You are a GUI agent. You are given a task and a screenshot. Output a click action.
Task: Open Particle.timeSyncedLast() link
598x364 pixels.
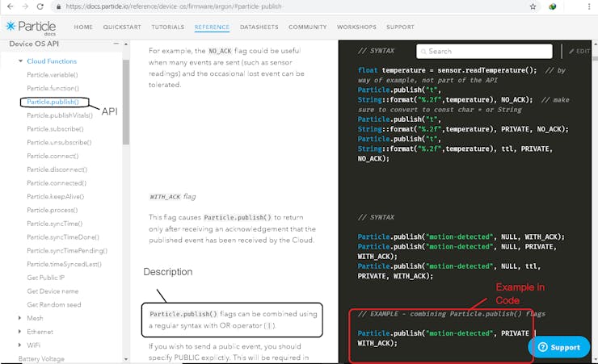[64, 264]
